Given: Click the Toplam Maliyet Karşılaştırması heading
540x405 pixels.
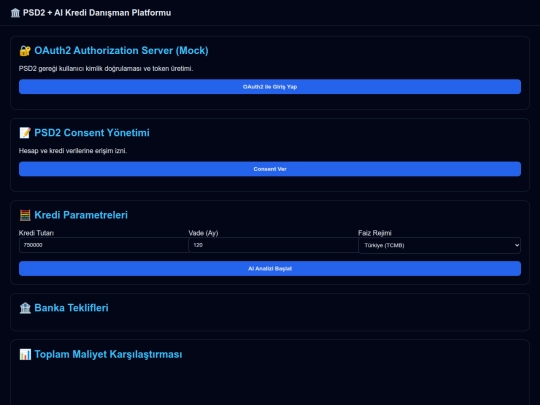Looking at the screenshot, I should coord(108,354).
